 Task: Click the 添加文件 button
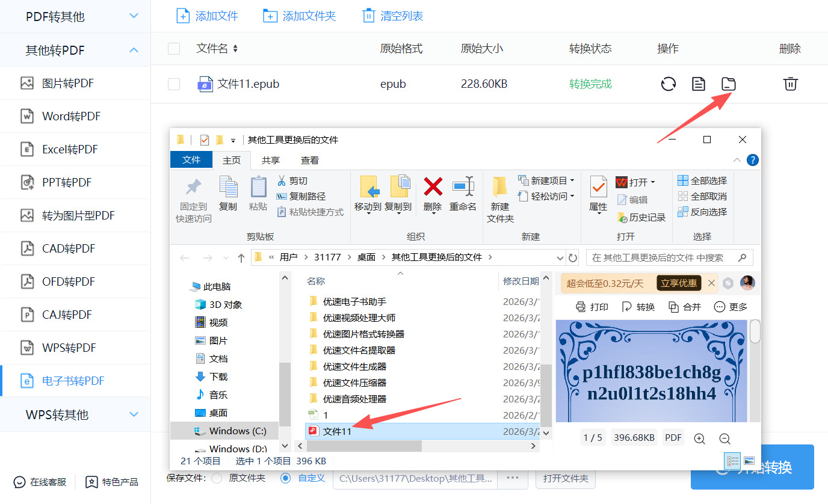pyautogui.click(x=207, y=16)
